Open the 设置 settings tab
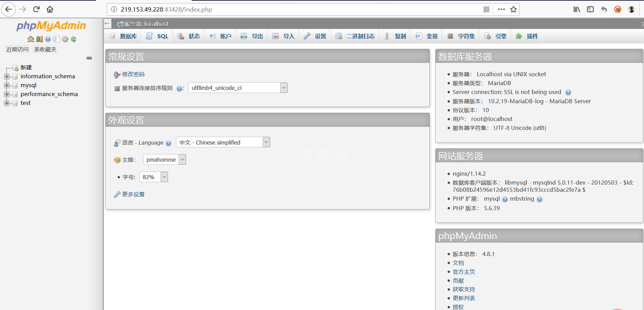This screenshot has width=644, height=310. click(315, 36)
